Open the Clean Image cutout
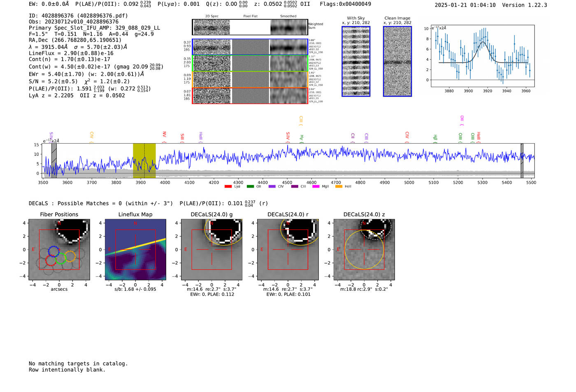576x392 pixels. 397,61
